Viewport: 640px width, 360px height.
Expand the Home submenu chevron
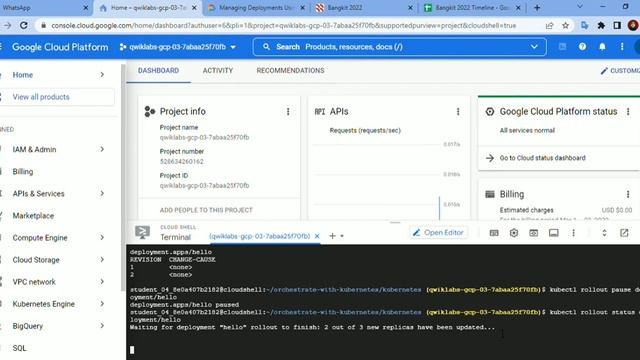click(x=102, y=74)
